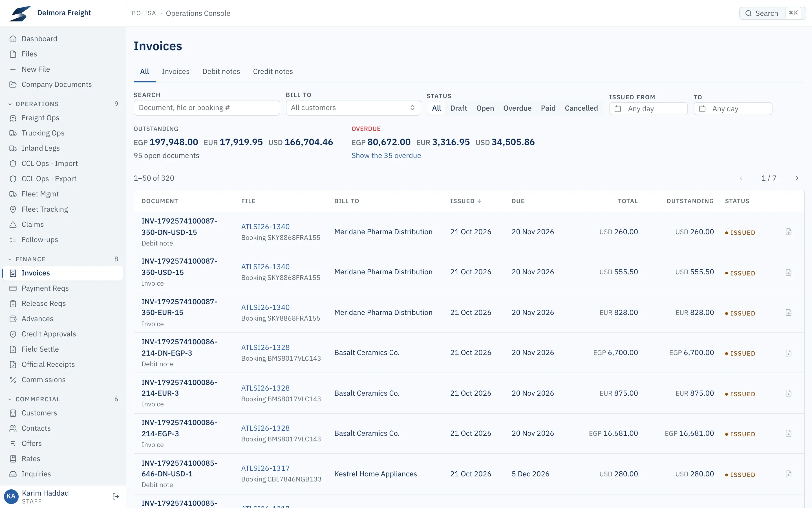Open Claims warning icon item
The width and height of the screenshot is (812, 508).
(x=63, y=224)
